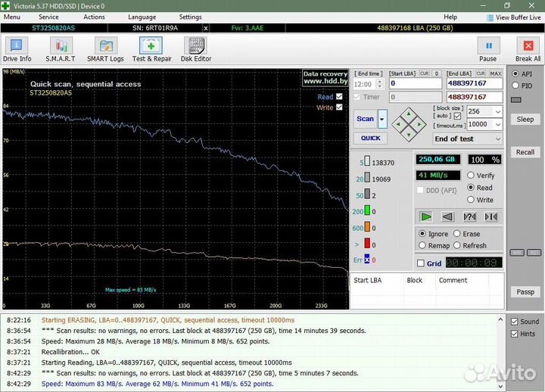
Task: Select the Verify radio option
Action: [471, 176]
